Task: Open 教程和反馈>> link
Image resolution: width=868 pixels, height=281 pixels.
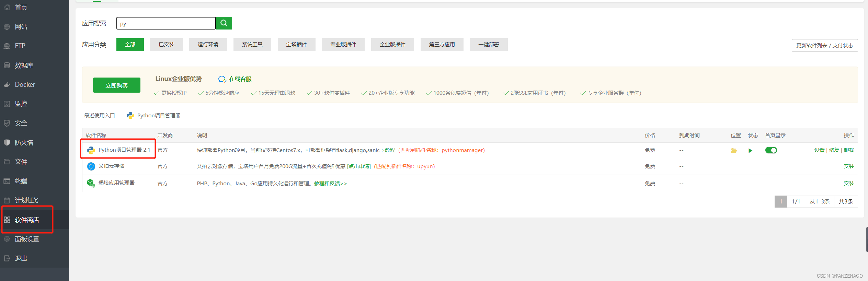Action: (x=330, y=184)
